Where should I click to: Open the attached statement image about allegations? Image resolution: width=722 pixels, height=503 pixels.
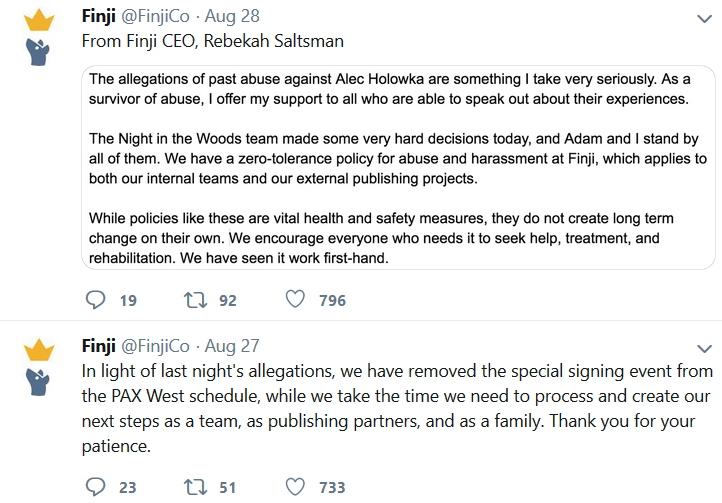[398, 168]
